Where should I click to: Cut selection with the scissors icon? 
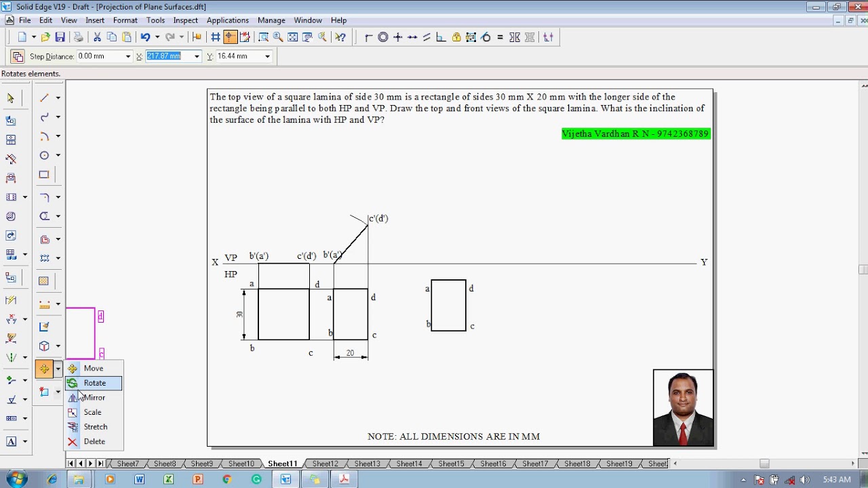tap(97, 37)
